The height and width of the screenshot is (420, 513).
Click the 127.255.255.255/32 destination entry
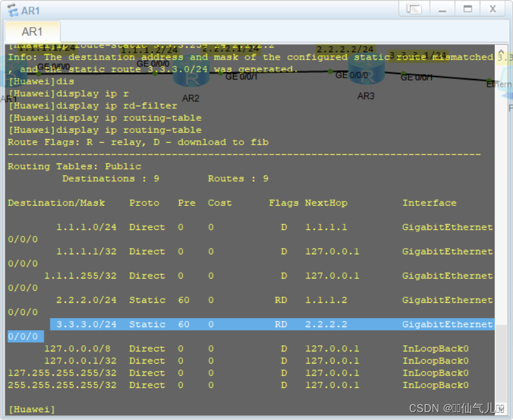coord(62,373)
